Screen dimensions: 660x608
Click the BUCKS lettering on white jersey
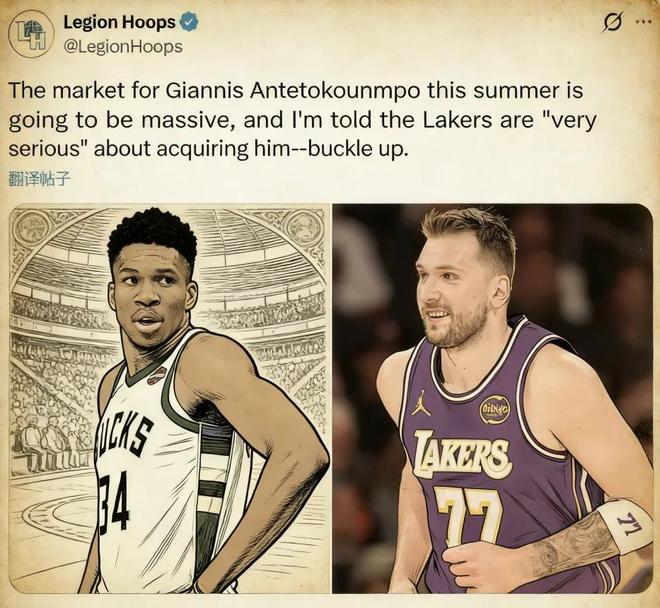tap(123, 437)
